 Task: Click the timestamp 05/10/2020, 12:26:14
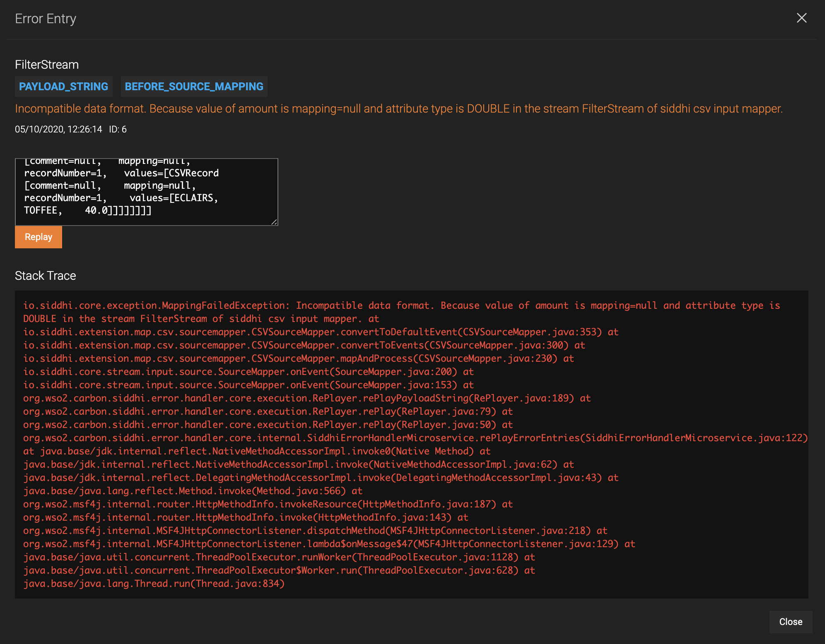[x=58, y=129]
